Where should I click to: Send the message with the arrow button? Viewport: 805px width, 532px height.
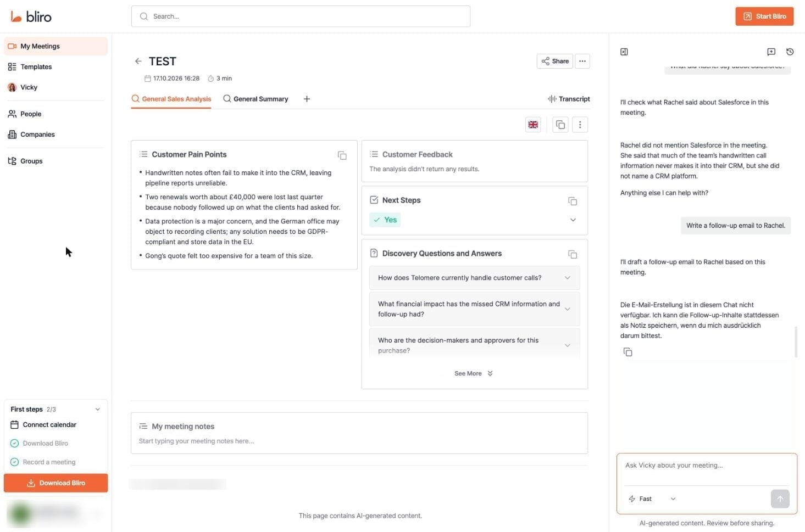(780, 499)
